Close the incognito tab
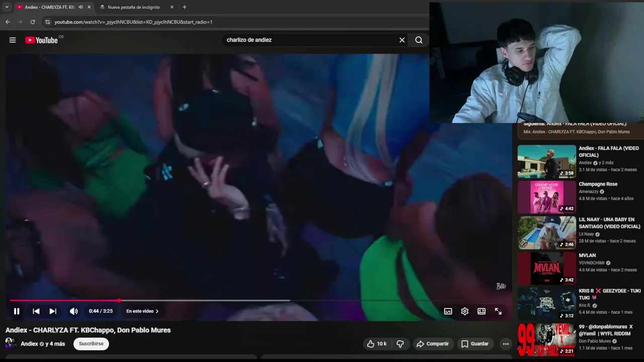Image resolution: width=644 pixels, height=362 pixels. 172,7
